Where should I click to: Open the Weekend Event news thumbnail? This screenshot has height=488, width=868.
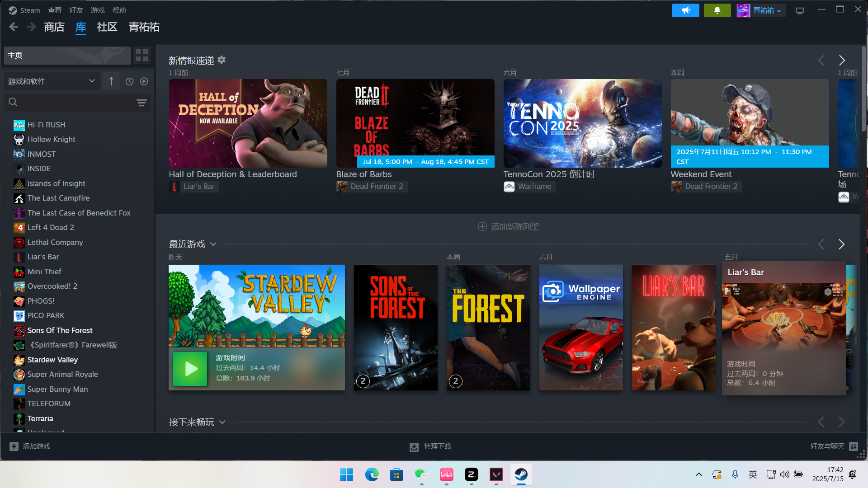pos(750,123)
